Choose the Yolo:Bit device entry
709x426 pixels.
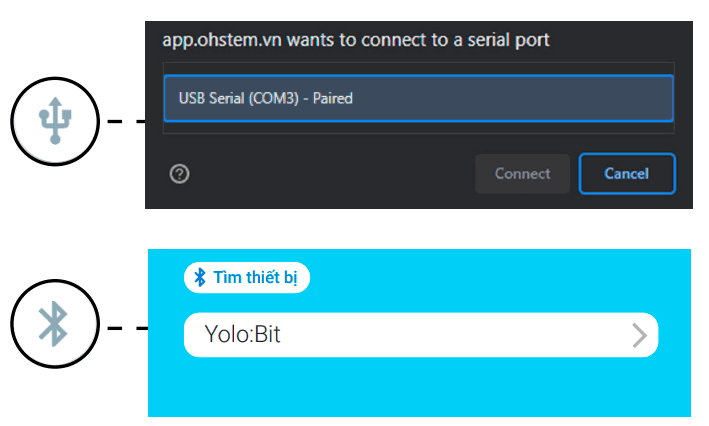pos(420,335)
